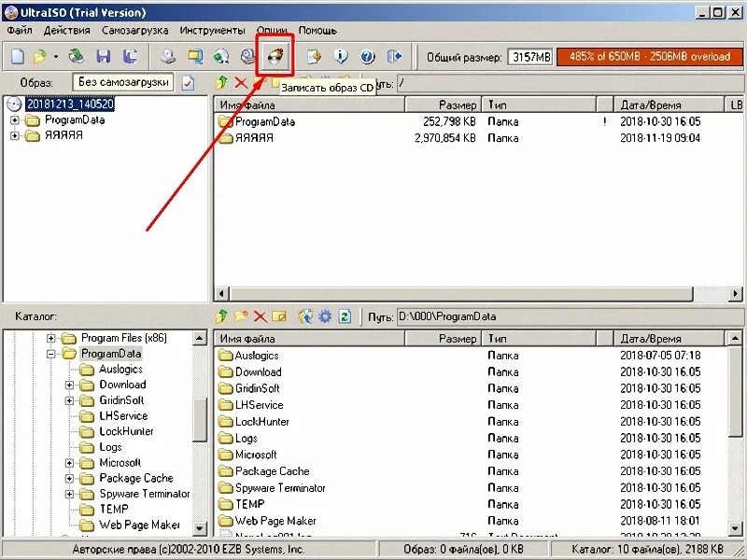Sort catalog list by Тип header
This screenshot has width=747, height=560.
(x=539, y=339)
